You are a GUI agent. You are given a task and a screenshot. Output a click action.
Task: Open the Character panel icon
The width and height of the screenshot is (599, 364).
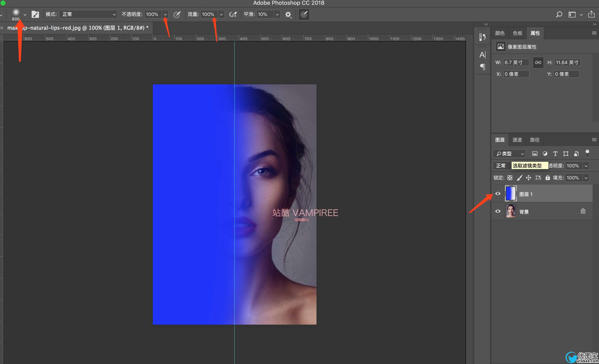coord(483,55)
